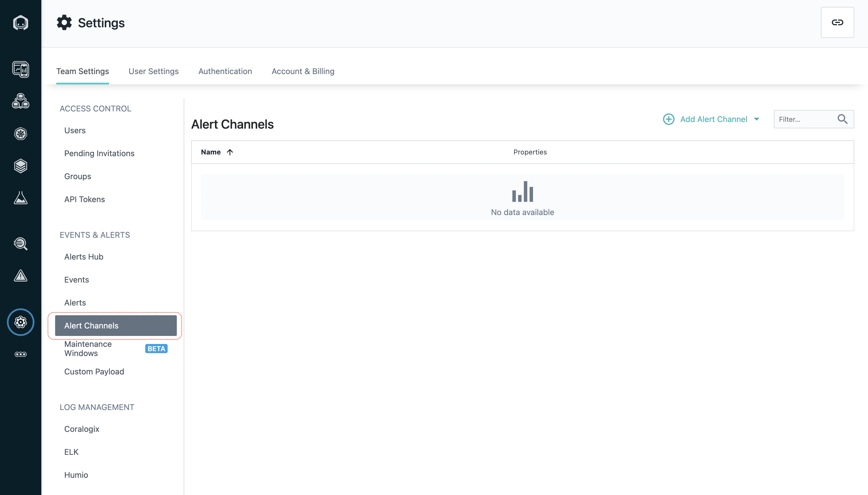Viewport: 868px width, 495px height.
Task: Click the logo icon in the sidebar
Action: [x=20, y=23]
